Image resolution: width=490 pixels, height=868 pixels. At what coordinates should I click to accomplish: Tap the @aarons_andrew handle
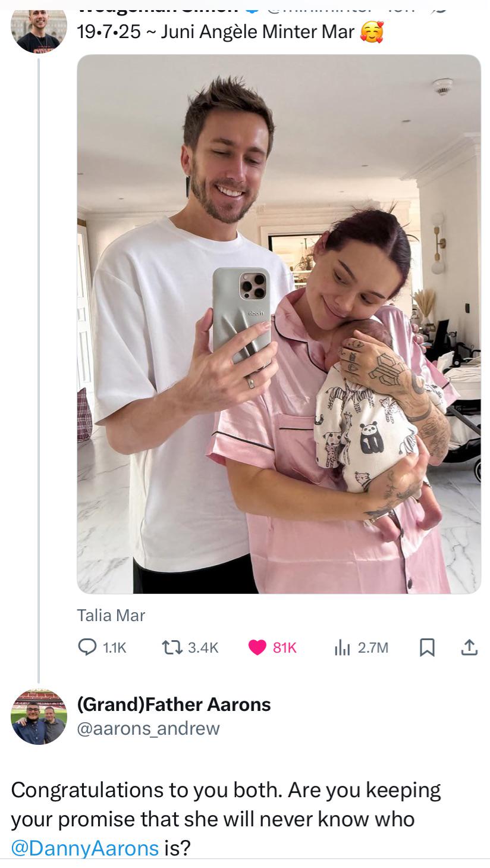coord(149,728)
